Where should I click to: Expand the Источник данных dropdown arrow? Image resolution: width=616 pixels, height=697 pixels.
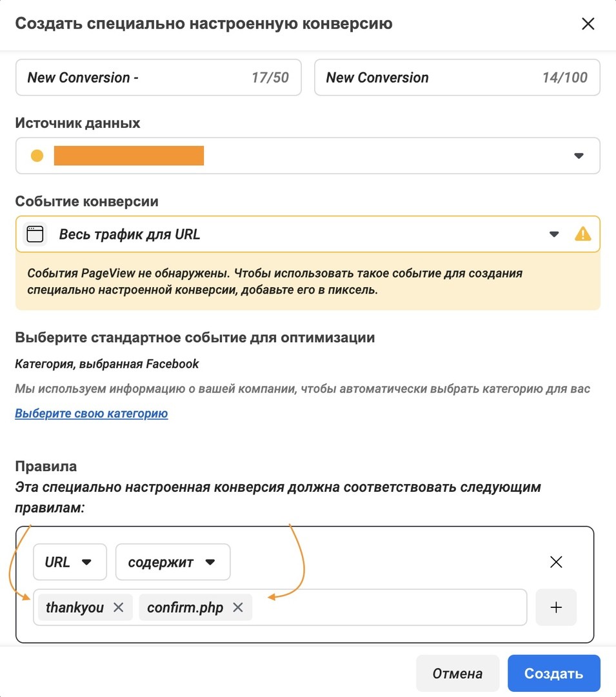(x=578, y=156)
